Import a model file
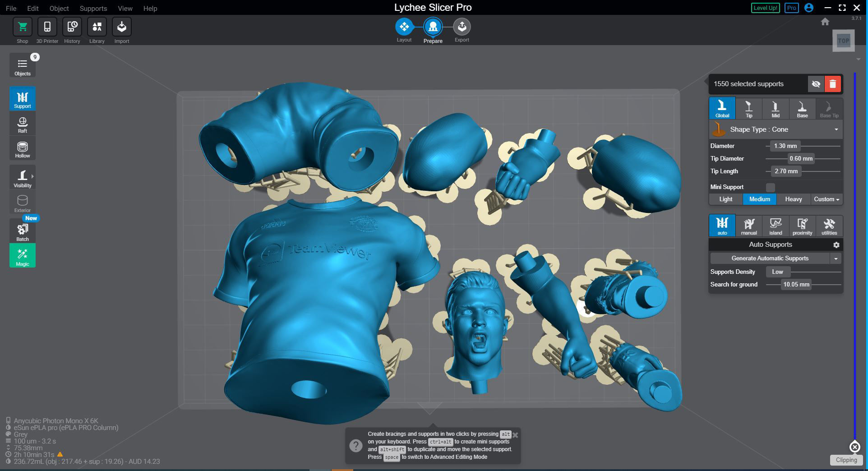Image resolution: width=868 pixels, height=471 pixels. coord(121,27)
